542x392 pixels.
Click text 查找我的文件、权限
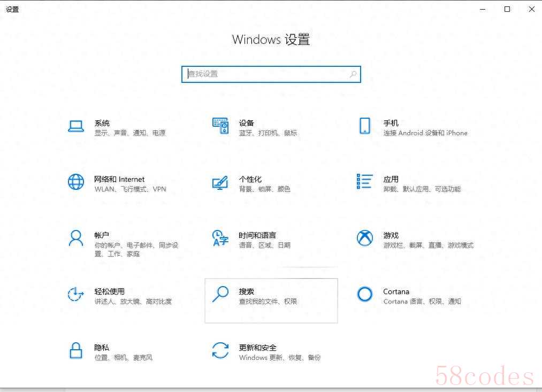[268, 302]
